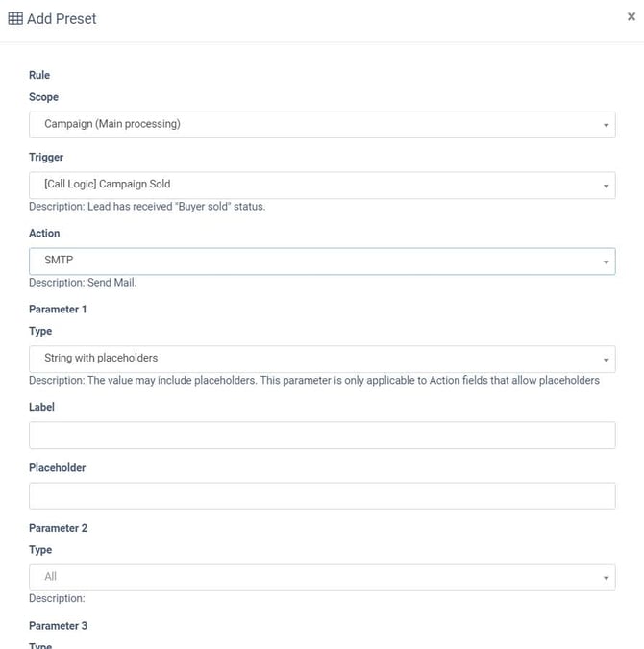
Task: Close the Add Preset dialog
Action: pyautogui.click(x=631, y=16)
